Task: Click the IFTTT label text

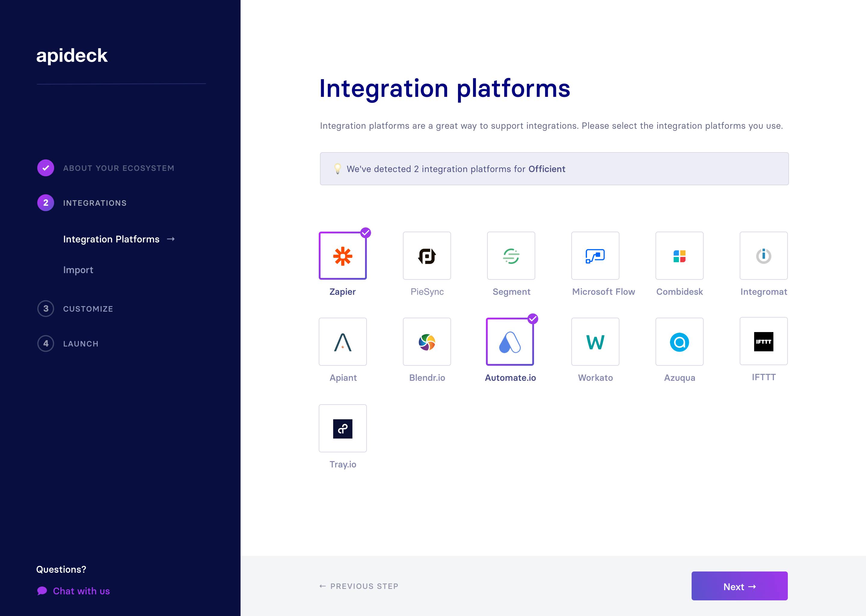Action: point(764,377)
